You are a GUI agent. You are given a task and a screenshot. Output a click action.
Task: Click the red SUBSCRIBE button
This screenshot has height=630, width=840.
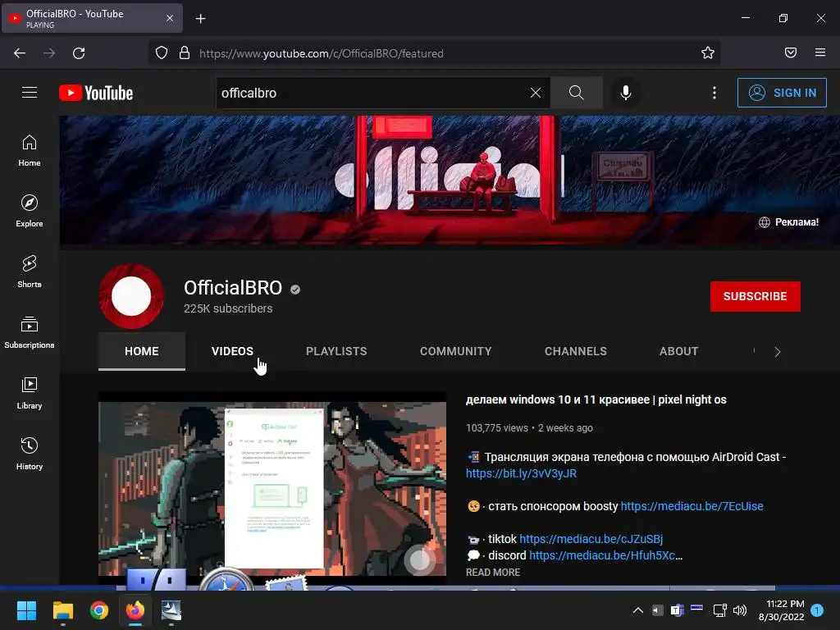(756, 296)
